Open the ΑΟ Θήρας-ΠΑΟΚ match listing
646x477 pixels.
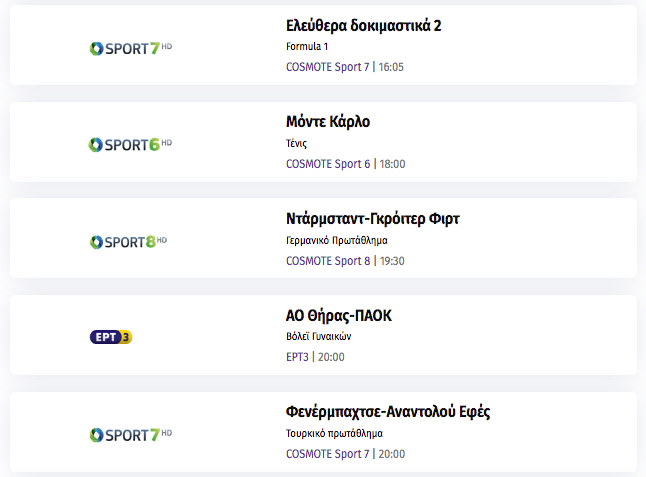[339, 316]
